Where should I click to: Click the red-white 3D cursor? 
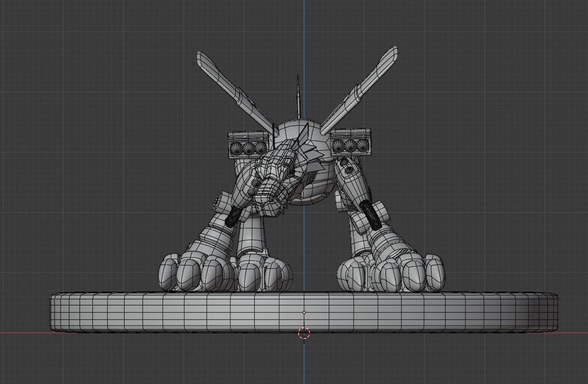(x=304, y=333)
